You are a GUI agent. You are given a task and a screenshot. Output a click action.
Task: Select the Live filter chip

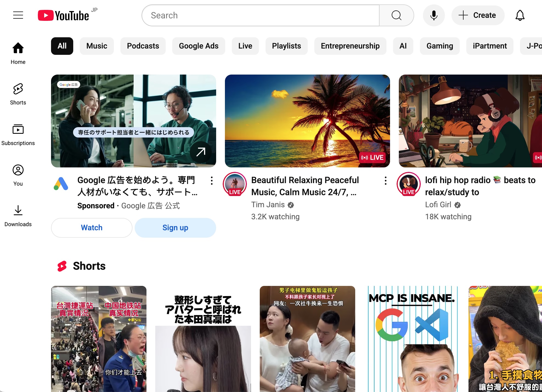tap(245, 46)
